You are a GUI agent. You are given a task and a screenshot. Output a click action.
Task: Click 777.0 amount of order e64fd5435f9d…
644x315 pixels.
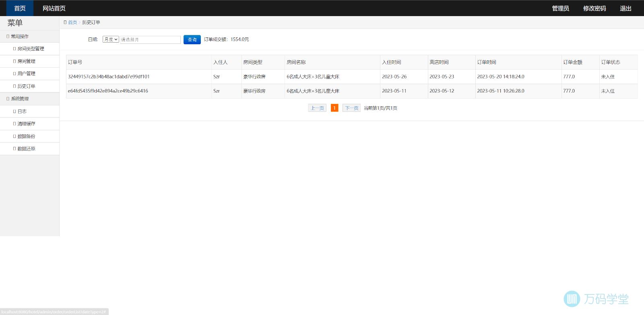(569, 91)
